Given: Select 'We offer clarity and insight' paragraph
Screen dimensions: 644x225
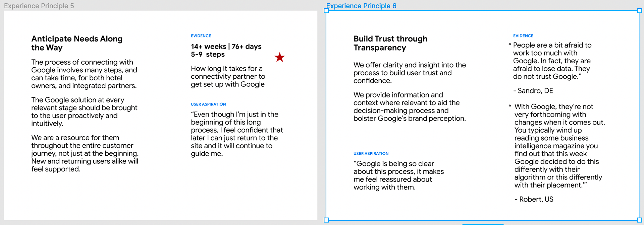Looking at the screenshot, I should coord(410,73).
